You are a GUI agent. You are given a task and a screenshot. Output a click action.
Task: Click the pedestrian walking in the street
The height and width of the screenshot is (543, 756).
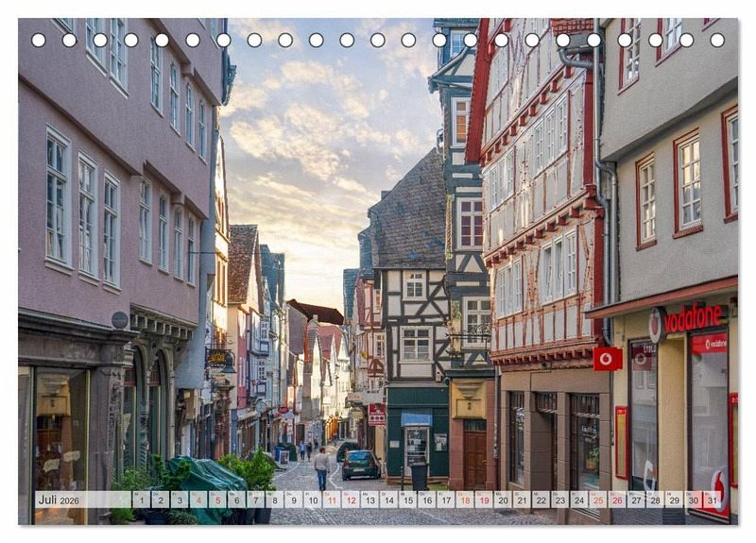point(321,467)
